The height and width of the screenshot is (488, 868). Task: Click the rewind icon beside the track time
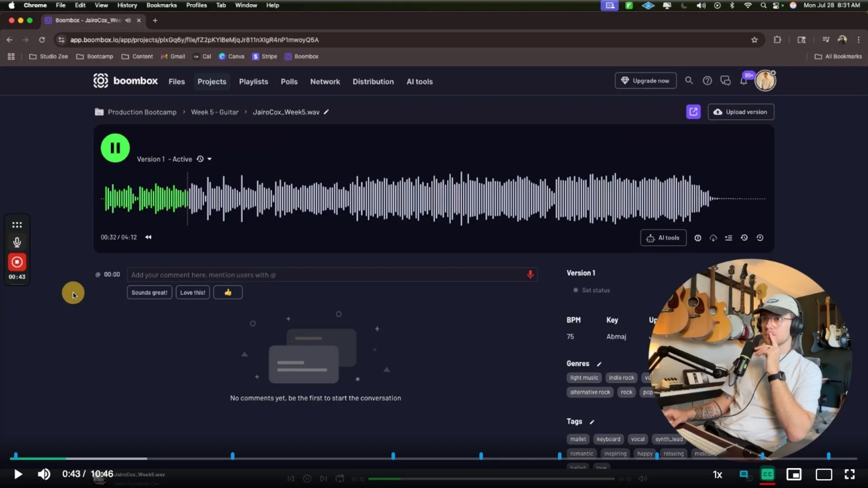(148, 237)
